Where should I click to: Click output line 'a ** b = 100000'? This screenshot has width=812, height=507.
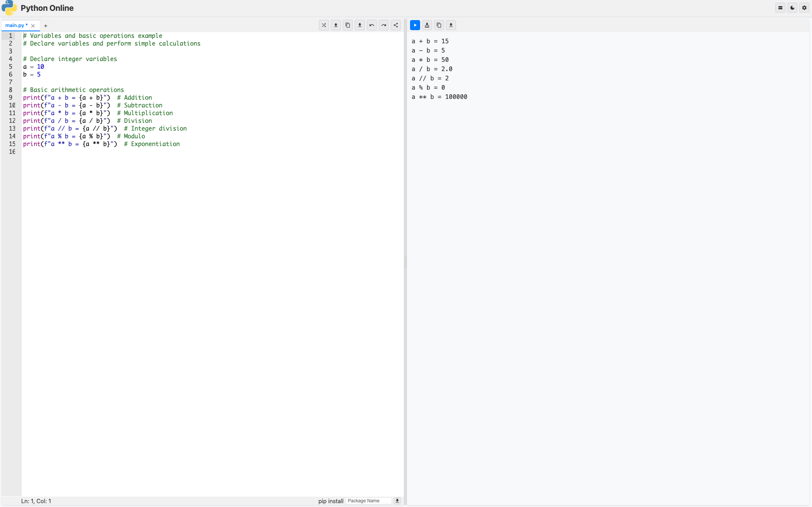point(439,97)
